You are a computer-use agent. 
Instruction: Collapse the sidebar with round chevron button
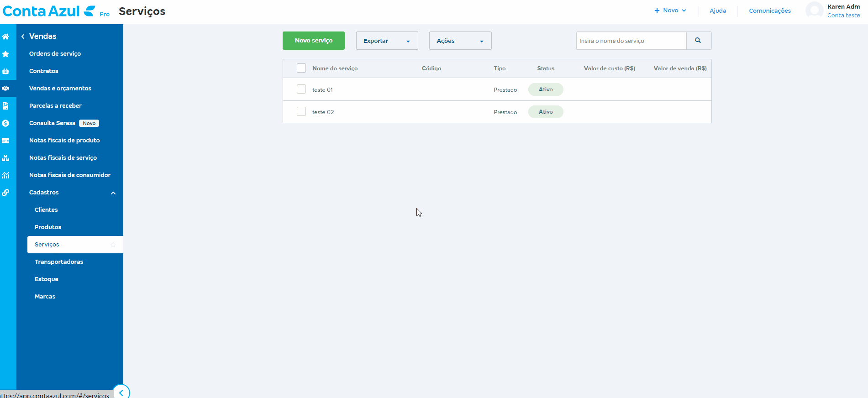pos(121,393)
